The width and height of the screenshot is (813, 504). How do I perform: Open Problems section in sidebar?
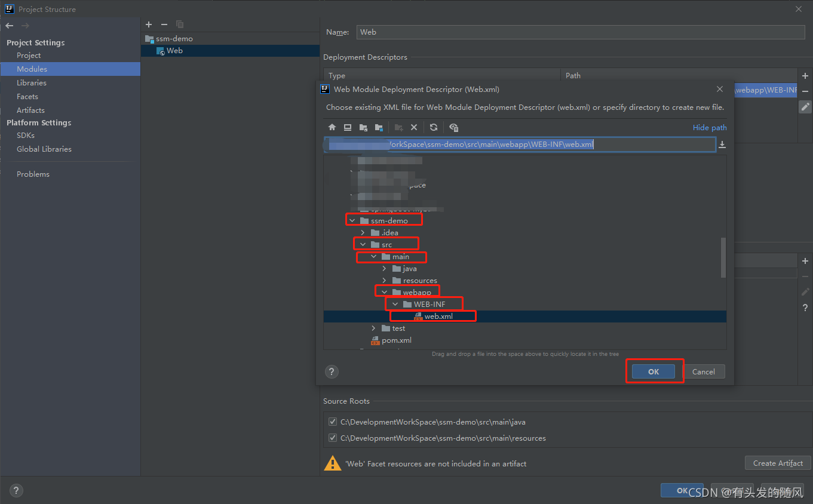click(x=33, y=174)
